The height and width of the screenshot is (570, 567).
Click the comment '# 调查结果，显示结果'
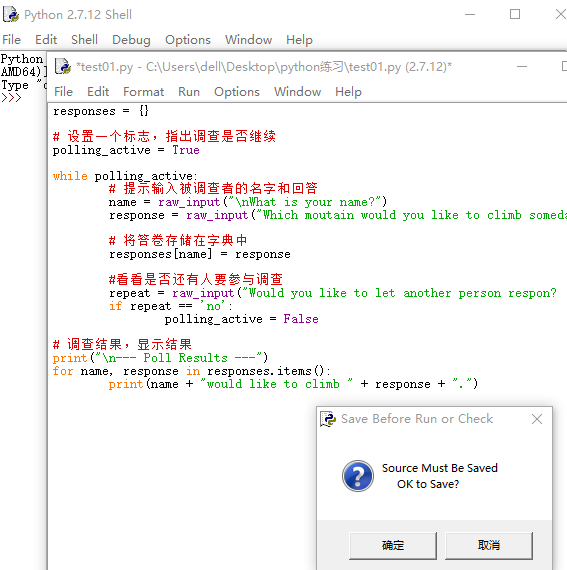pos(122,345)
